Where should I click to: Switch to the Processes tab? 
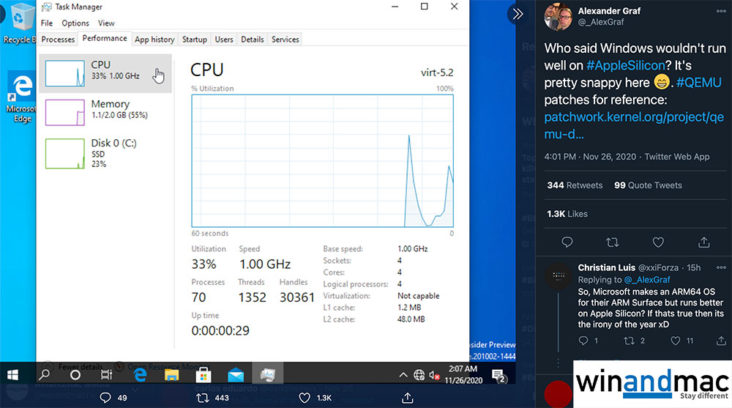(x=58, y=40)
